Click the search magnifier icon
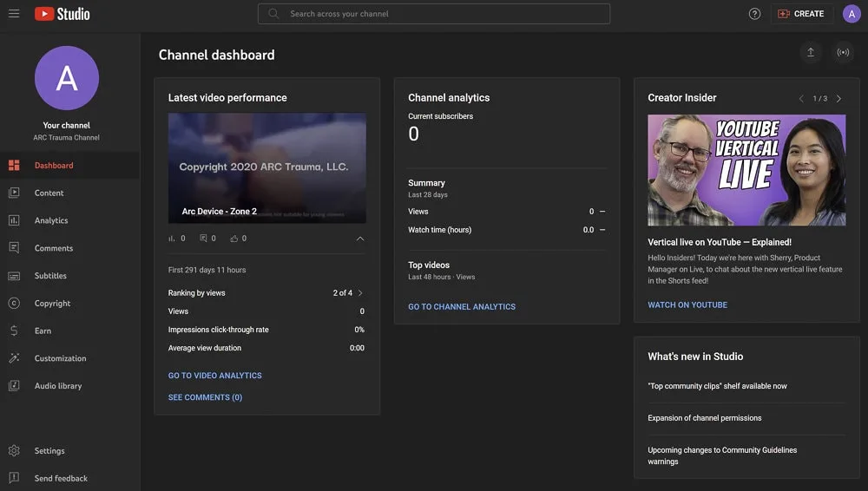Screen dimensions: 868x491 pyautogui.click(x=273, y=13)
